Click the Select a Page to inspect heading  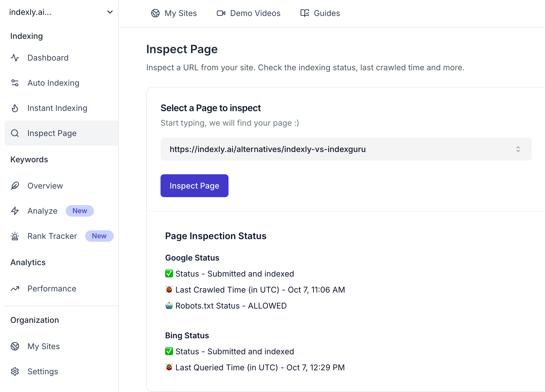coord(211,108)
